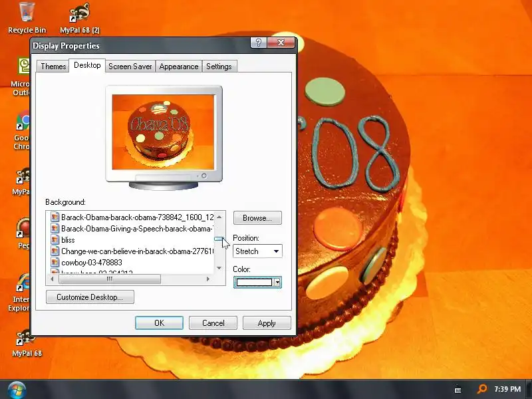The width and height of the screenshot is (532, 399).
Task: Select the cowboy-03-478883 background
Action: [x=92, y=262]
